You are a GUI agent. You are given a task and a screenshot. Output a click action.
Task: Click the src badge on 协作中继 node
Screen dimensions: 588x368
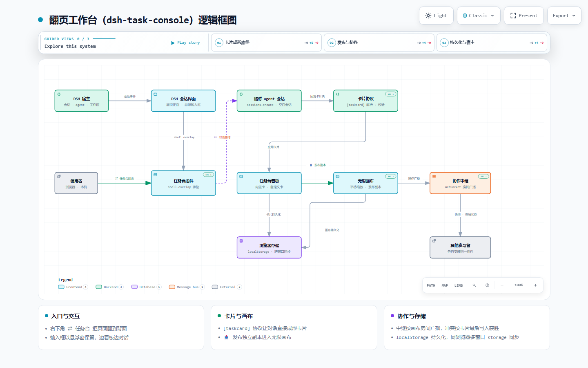tap(483, 176)
